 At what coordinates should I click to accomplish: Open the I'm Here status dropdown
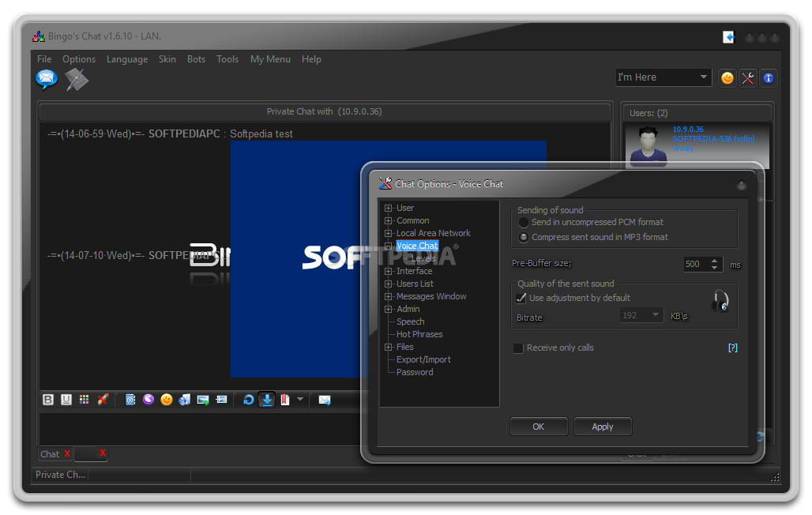pyautogui.click(x=703, y=77)
